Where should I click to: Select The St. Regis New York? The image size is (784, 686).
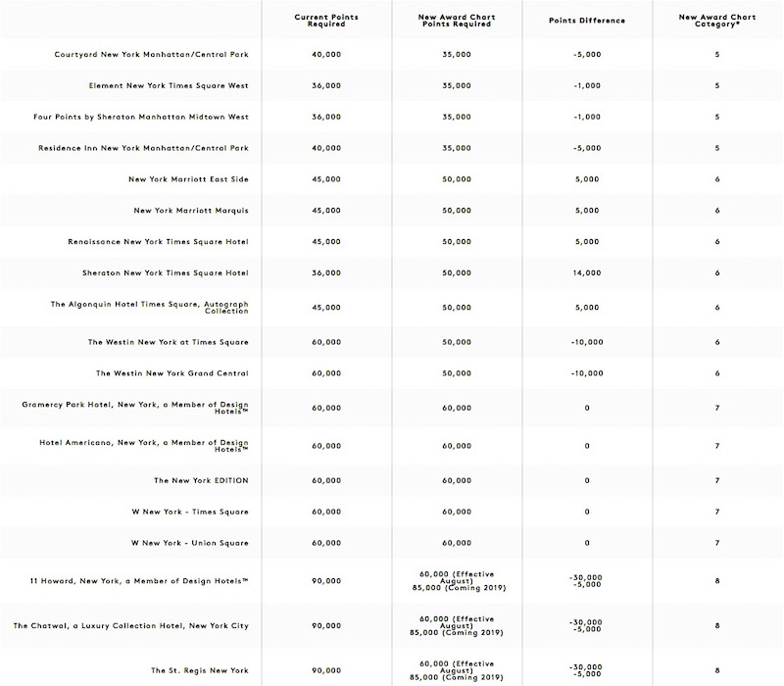coord(200,670)
